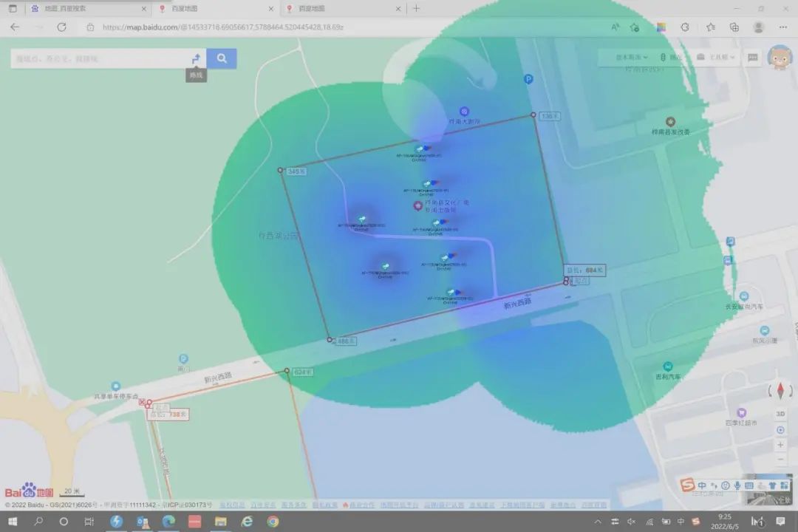Refresh the browser page
This screenshot has height=532, width=798.
coord(61,27)
